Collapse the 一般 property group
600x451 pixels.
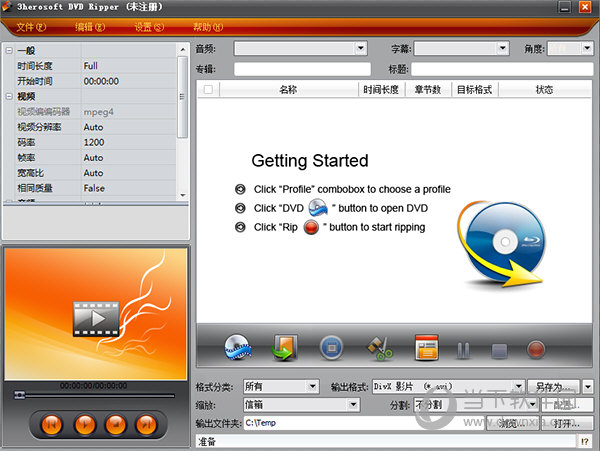tap(9, 50)
